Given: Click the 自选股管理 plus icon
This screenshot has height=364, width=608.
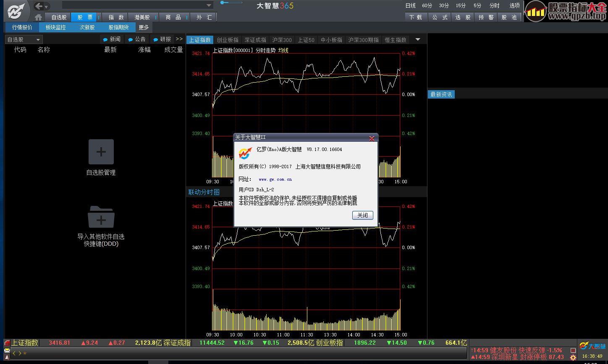Looking at the screenshot, I should point(101,152).
